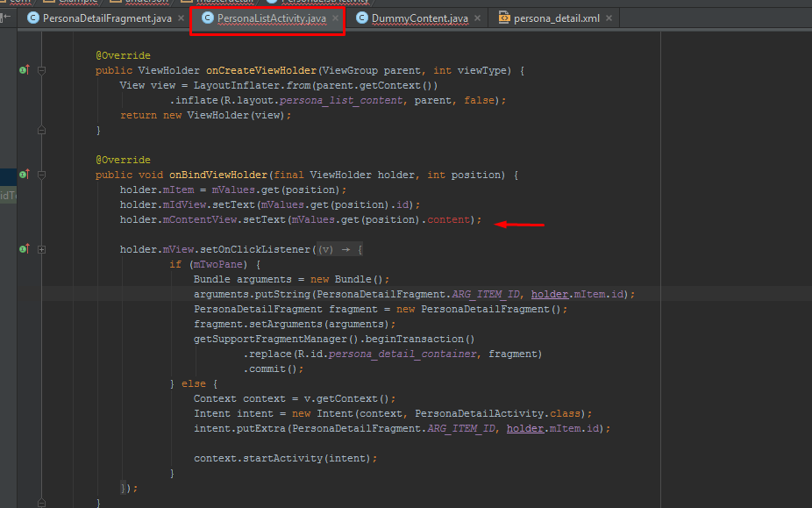Screen dimensions: 812x508
Task: Place cursor on the context.startActivity(intent) line
Action: [285, 458]
